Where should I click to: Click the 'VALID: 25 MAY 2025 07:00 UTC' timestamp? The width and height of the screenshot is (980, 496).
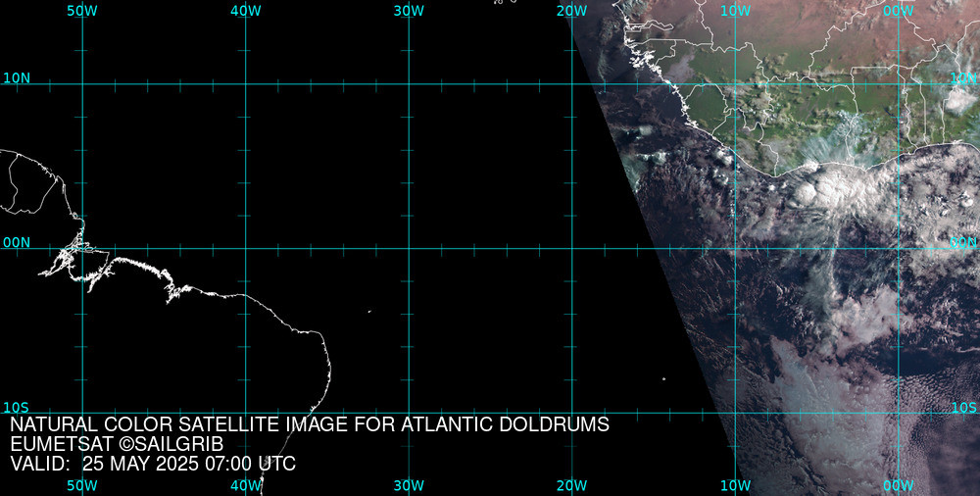pyautogui.click(x=153, y=464)
